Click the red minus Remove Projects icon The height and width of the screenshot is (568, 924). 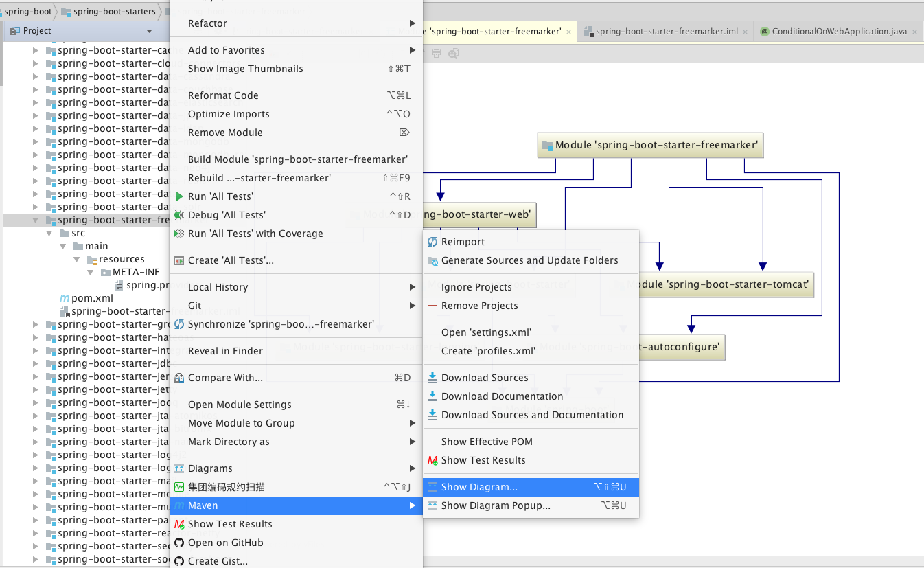[x=432, y=306]
